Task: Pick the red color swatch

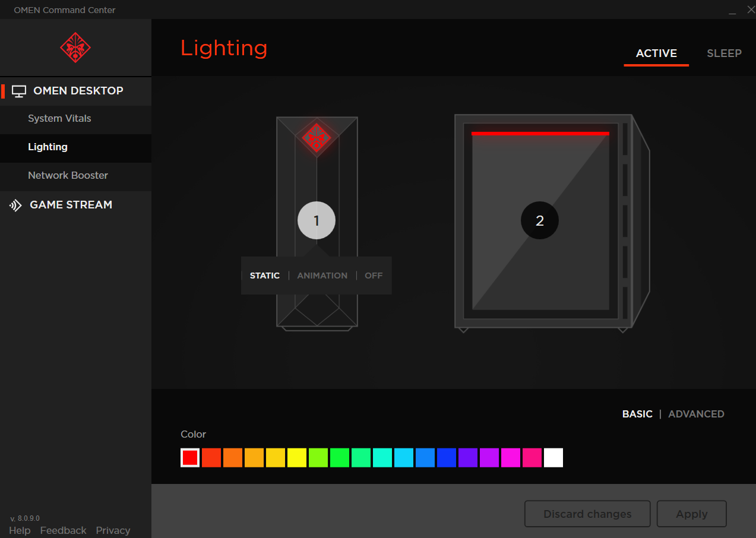Action: [x=190, y=458]
